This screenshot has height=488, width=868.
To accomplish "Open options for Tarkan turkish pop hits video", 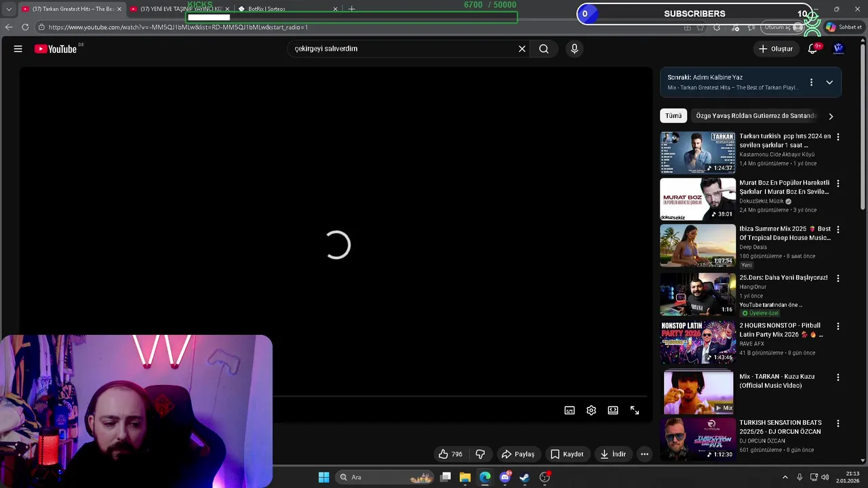I will [838, 137].
